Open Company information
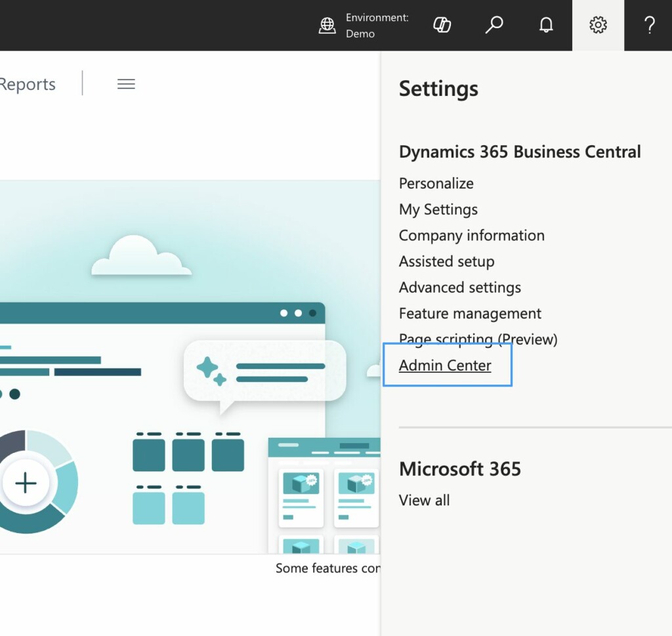 (x=471, y=235)
